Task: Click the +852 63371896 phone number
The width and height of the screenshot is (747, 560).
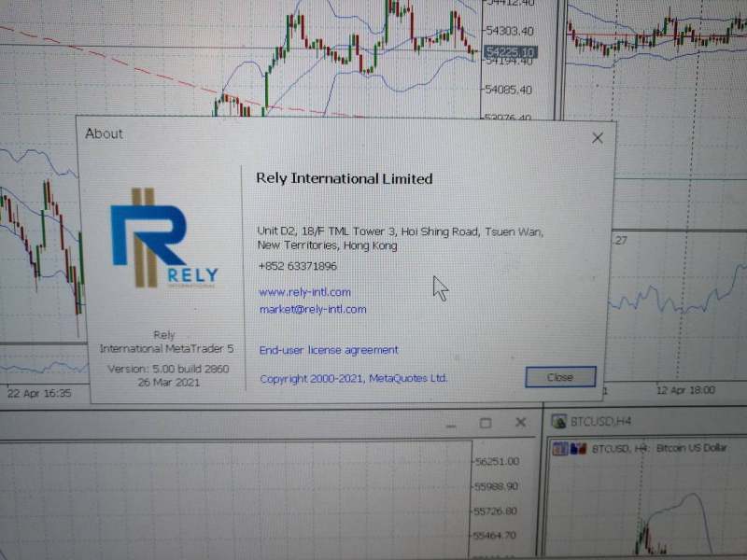Action: 297,266
